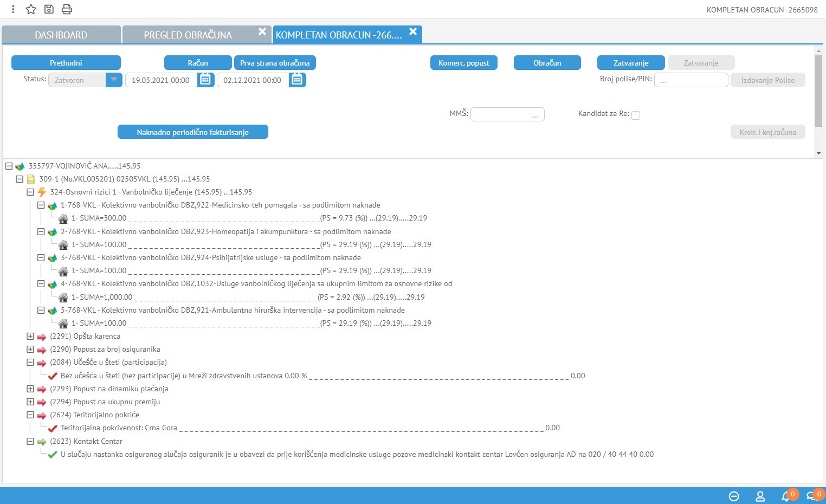This screenshot has width=826, height=504.
Task: Click the policy document icon for 309-1
Action: [x=31, y=179]
